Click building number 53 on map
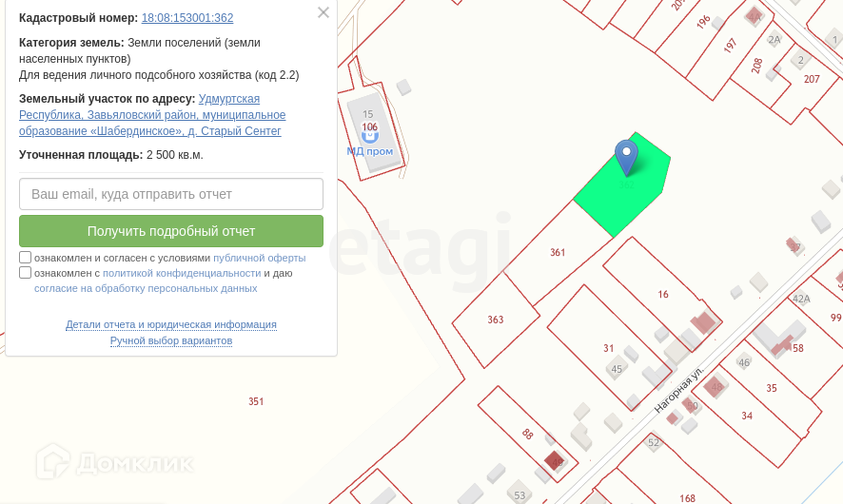This screenshot has height=504, width=843. [520, 495]
